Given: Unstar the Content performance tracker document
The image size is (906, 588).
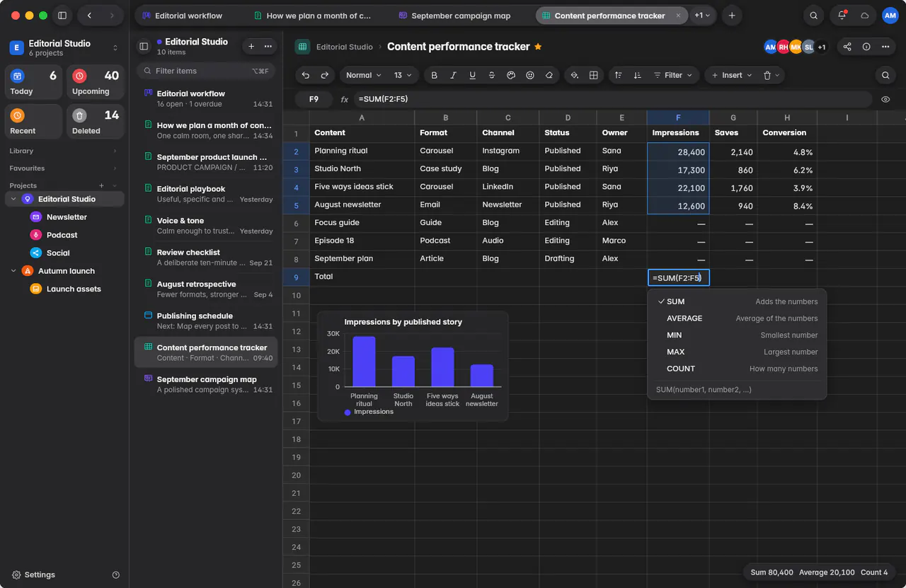Looking at the screenshot, I should tap(538, 47).
